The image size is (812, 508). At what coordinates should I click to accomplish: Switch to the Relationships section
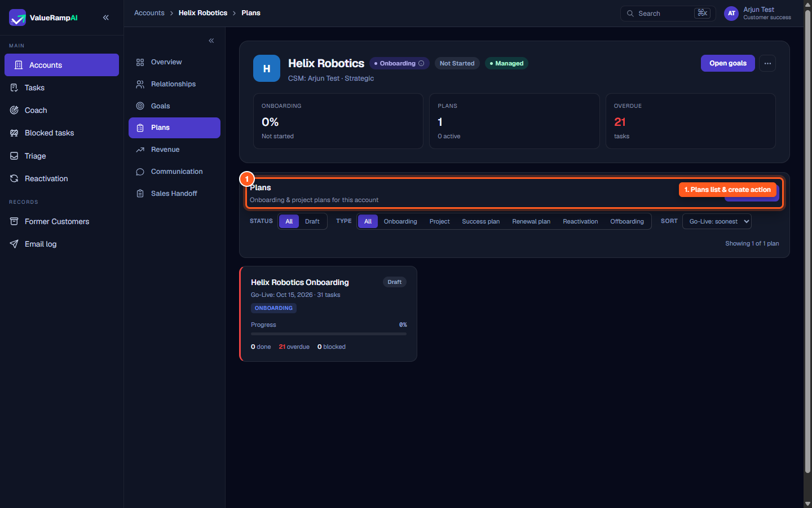click(174, 84)
